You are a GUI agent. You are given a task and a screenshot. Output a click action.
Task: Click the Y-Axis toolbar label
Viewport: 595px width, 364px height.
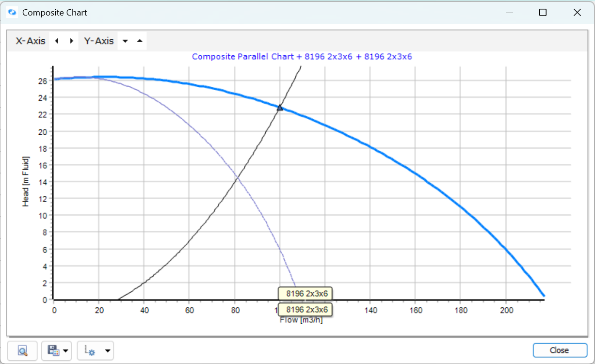(x=99, y=41)
